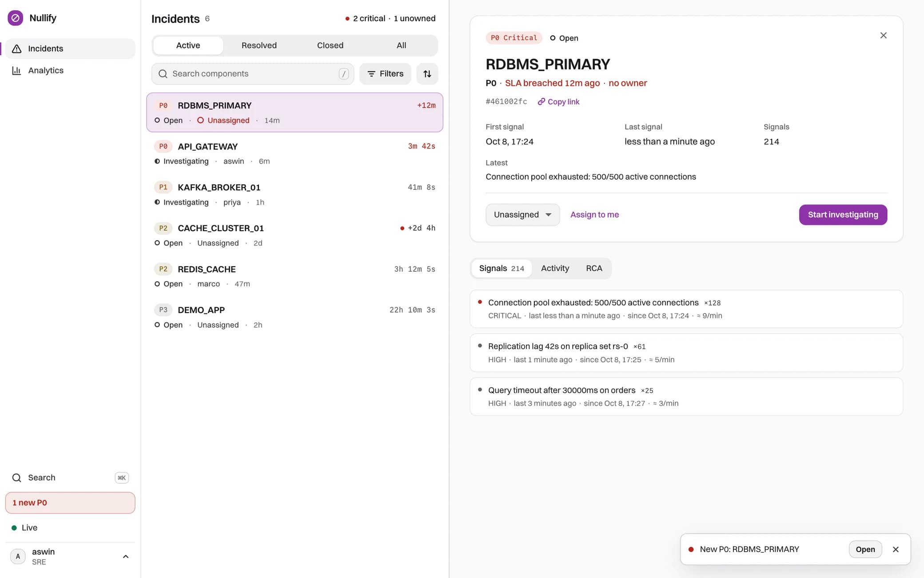Focus the Search components field

pos(252,74)
